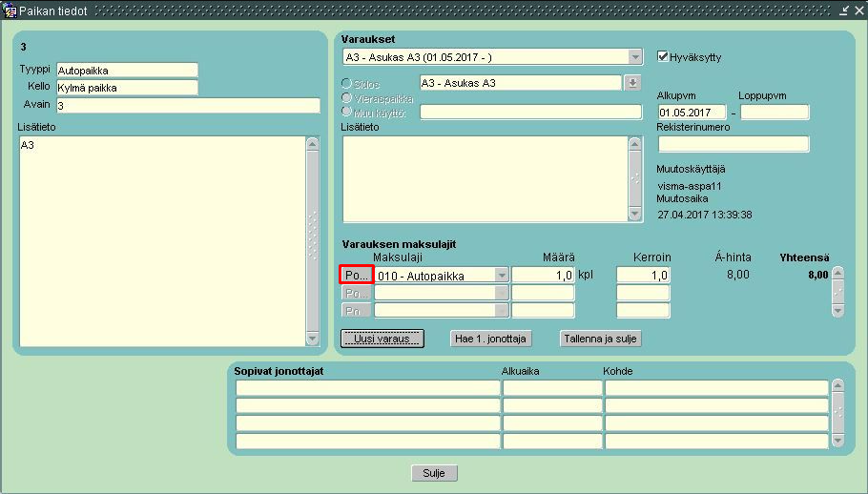The height and width of the screenshot is (494, 868).
Task: Click the Uusi varaus button
Action: (382, 339)
